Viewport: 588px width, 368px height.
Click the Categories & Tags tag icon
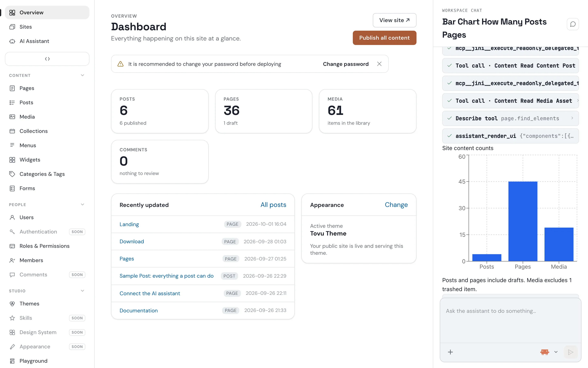click(x=12, y=174)
